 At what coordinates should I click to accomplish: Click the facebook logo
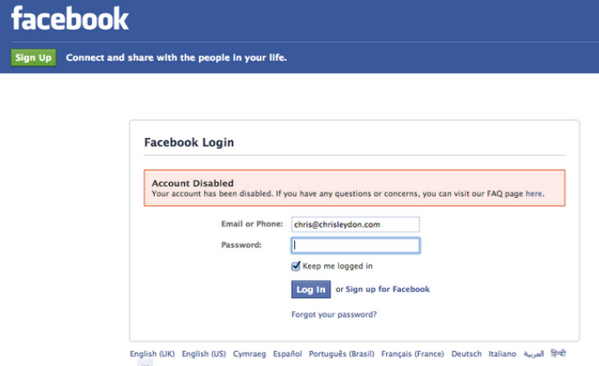(70, 18)
